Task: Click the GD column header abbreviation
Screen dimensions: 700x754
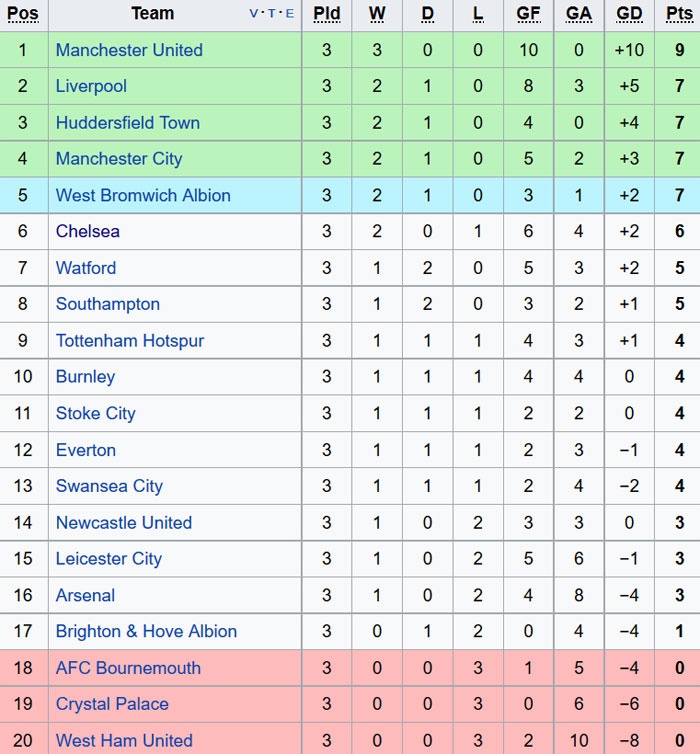Action: (630, 14)
